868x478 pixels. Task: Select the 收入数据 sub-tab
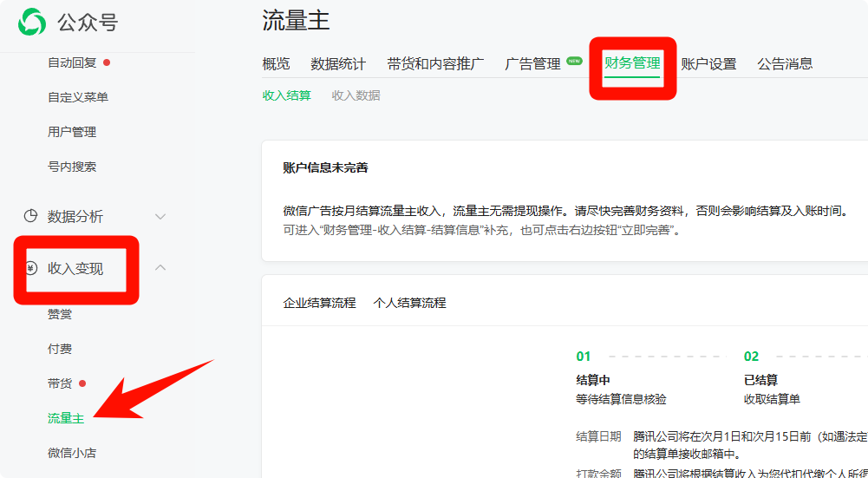(356, 95)
